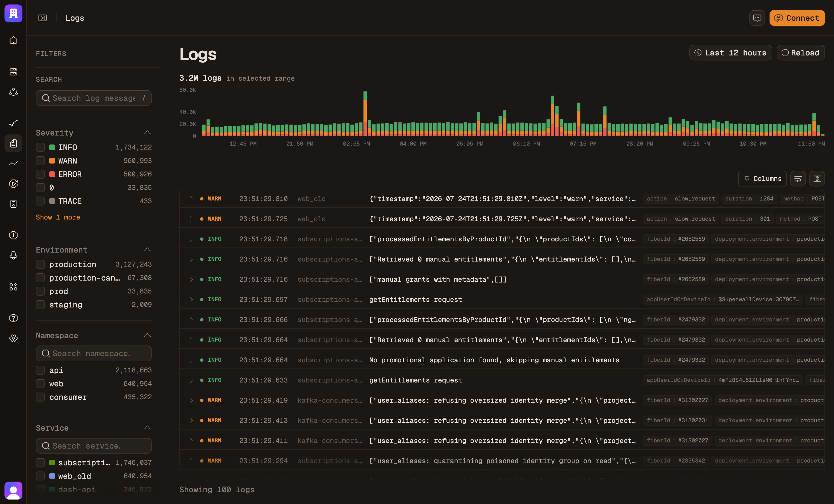Click 'No promotional application found' log message
The height and width of the screenshot is (504, 834).
pos(494,360)
